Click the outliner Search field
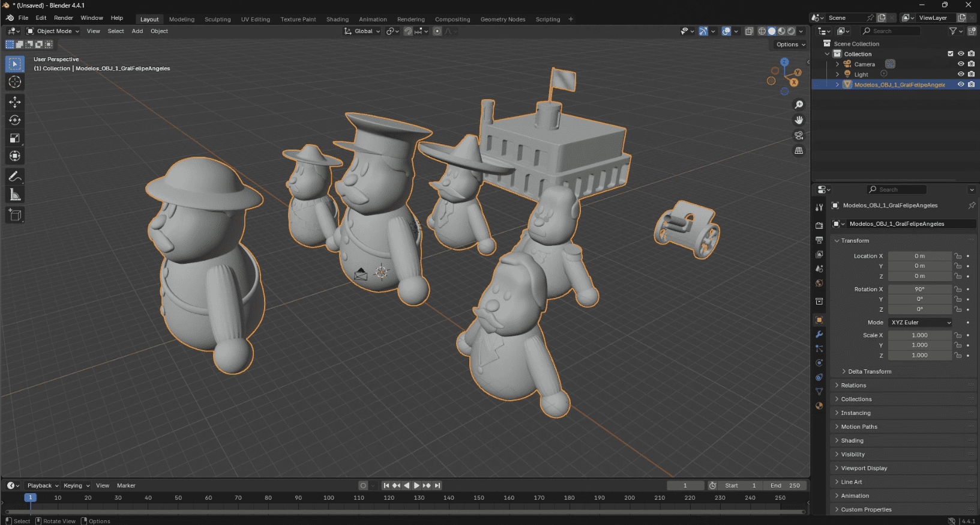 click(891, 31)
